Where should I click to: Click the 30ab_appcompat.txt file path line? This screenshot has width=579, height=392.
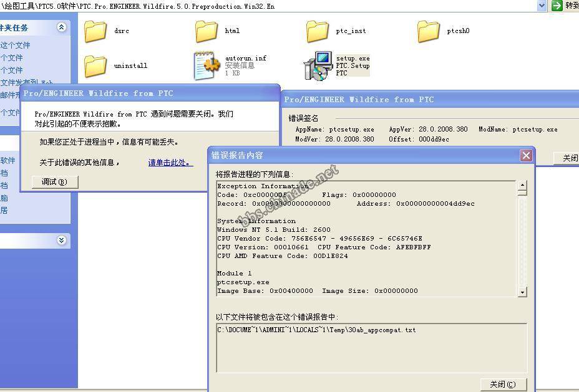(316, 330)
